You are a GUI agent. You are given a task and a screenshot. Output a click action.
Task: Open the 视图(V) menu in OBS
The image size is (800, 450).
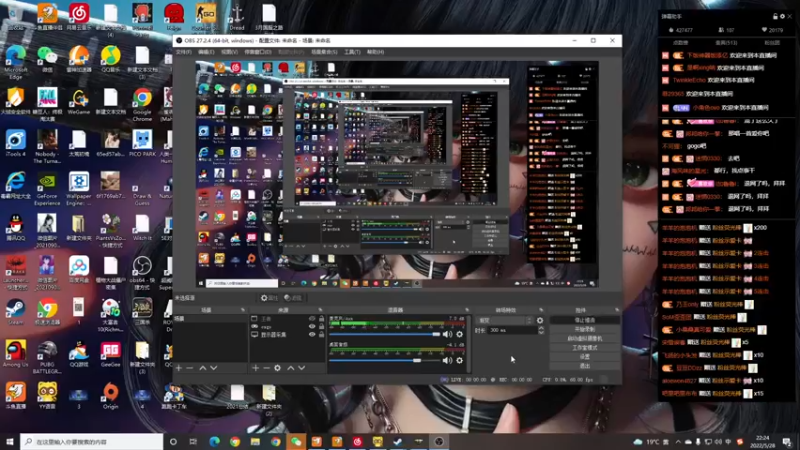(x=229, y=52)
